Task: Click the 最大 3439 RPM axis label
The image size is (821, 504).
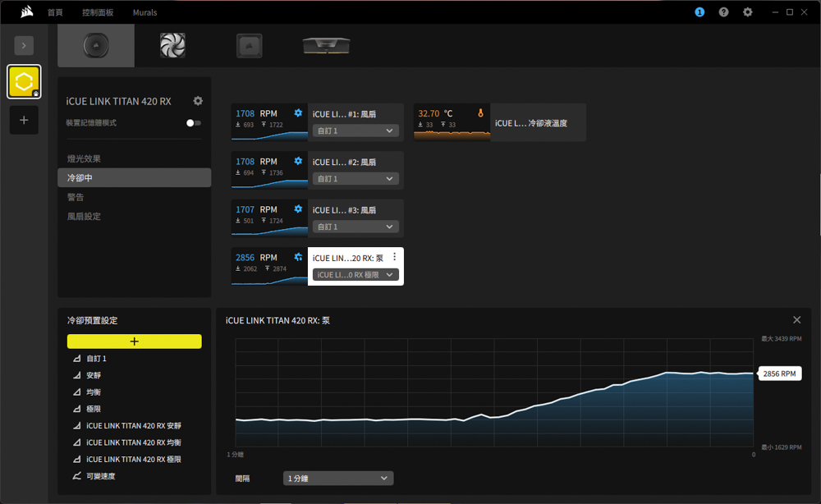Action: point(782,339)
